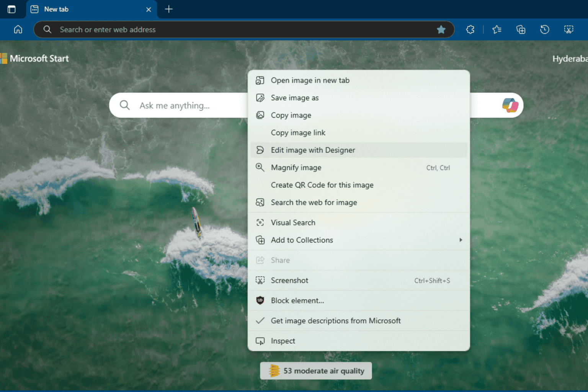Screen dimensions: 588x392
Task: Expand Add to Collections submenu arrow
Action: coord(461,240)
